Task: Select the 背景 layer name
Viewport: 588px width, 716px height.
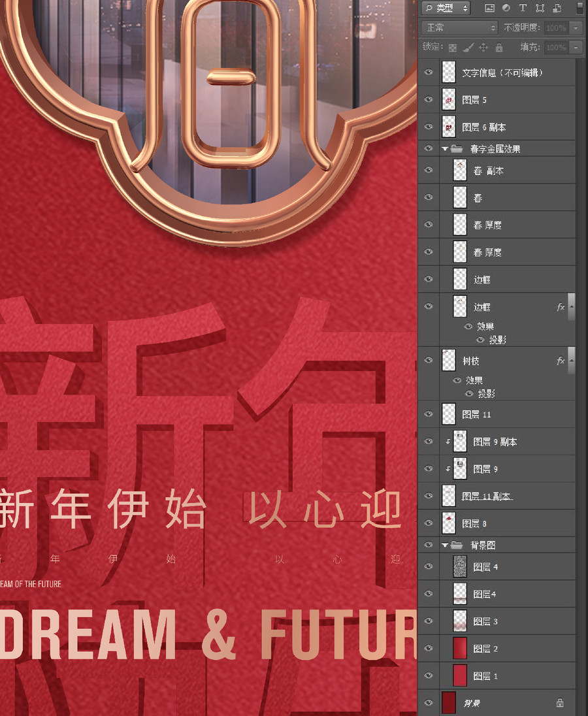Action: pos(472,703)
